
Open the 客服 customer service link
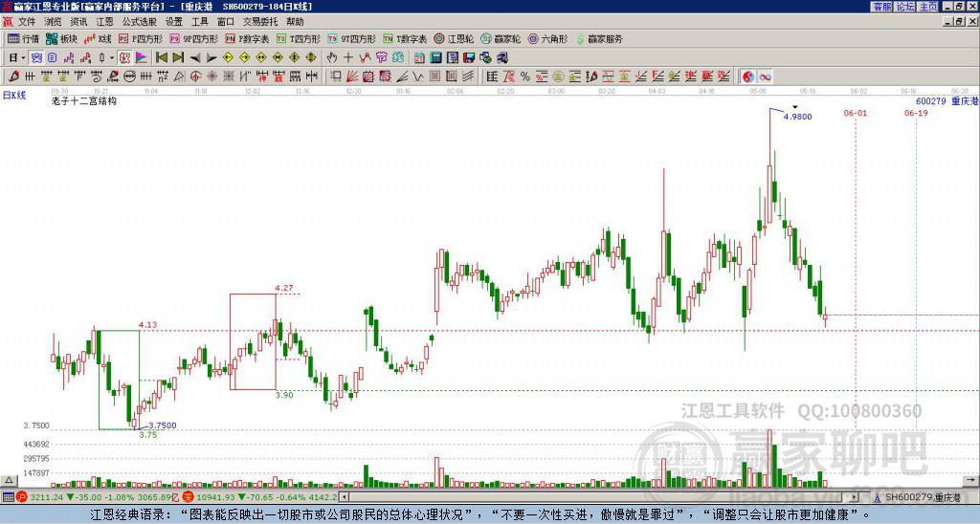click(881, 7)
